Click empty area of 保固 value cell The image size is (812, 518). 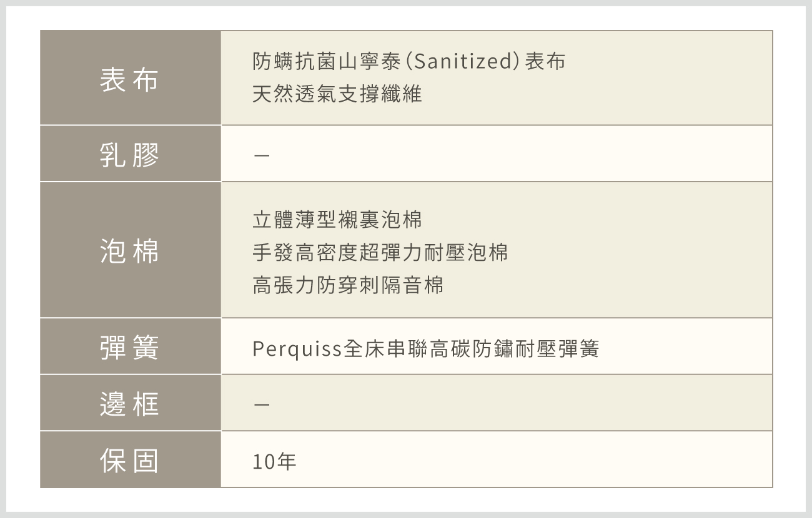(x=531, y=459)
